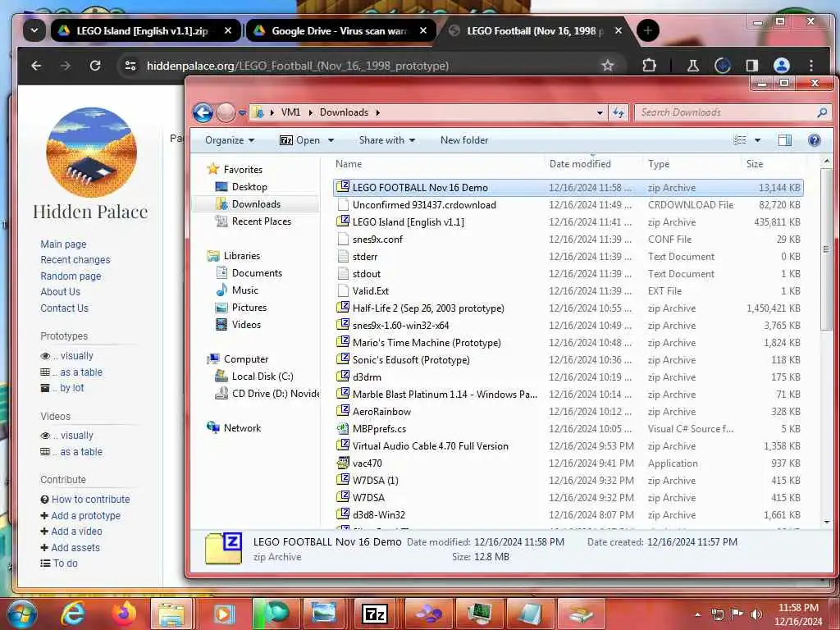Click VM1 in the breadcrumb path

[x=290, y=112]
